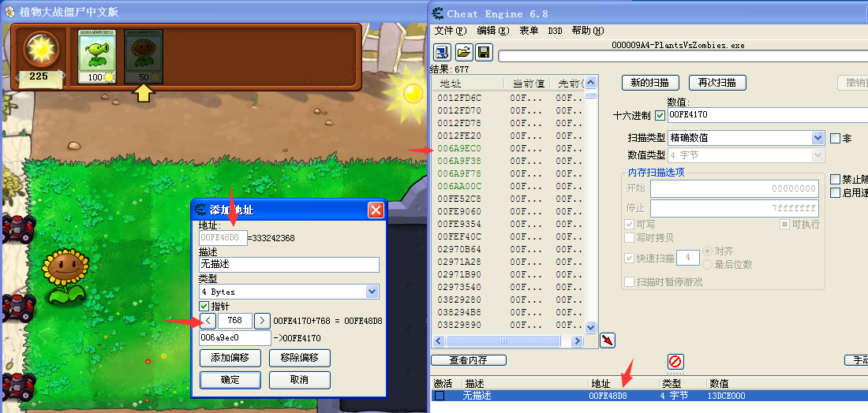Click the 当前值 column header
The image size is (868, 413).
(528, 84)
